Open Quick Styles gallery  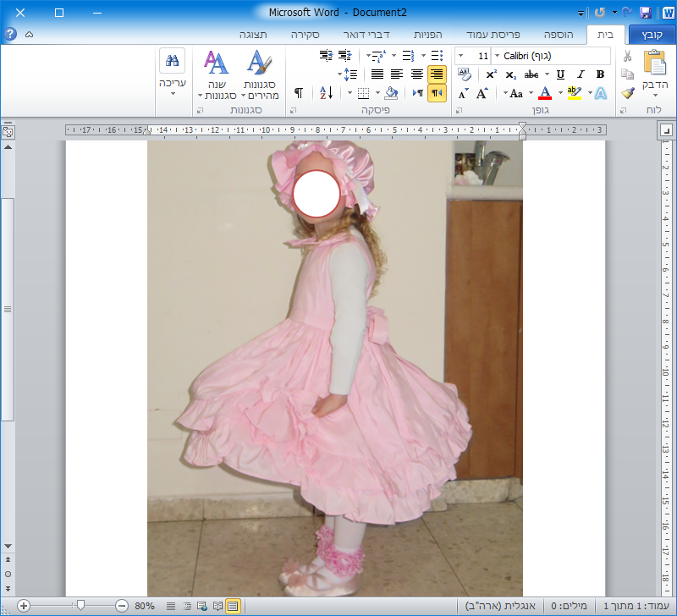pyautogui.click(x=260, y=74)
